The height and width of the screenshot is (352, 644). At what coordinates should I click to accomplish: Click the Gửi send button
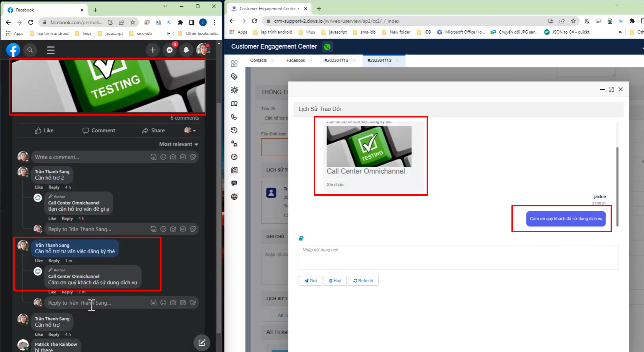(310, 281)
